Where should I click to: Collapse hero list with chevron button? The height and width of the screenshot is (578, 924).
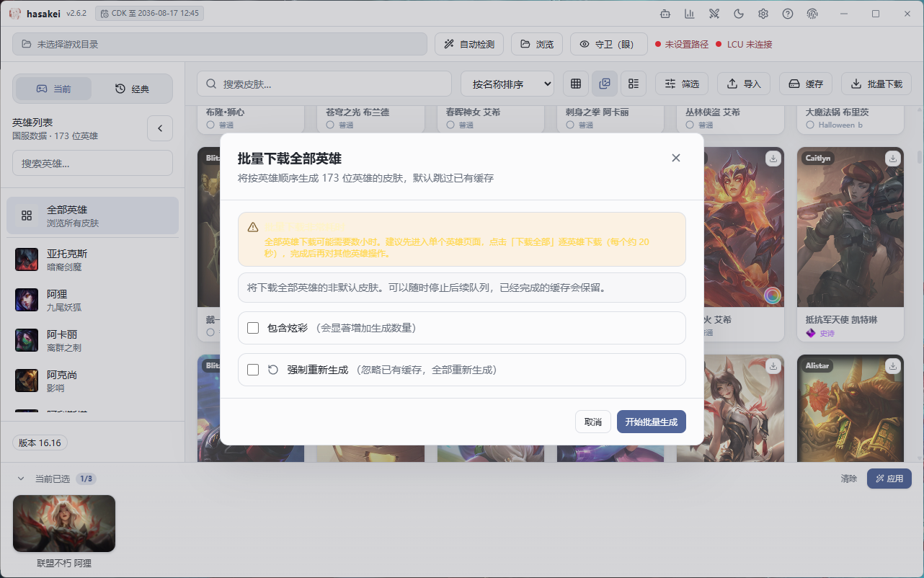coord(160,128)
